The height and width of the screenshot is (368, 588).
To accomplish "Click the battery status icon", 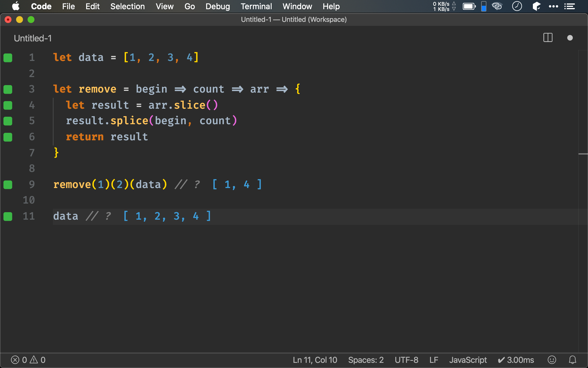I will point(469,6).
